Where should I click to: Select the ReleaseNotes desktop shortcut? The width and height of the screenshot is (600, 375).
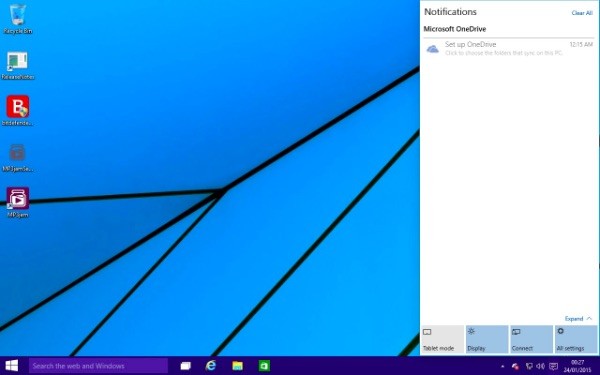(x=18, y=65)
